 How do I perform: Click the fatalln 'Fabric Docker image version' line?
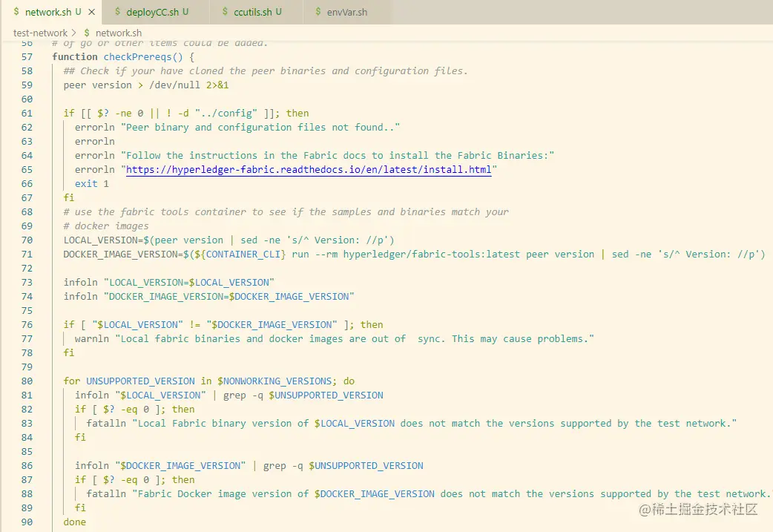(429, 494)
